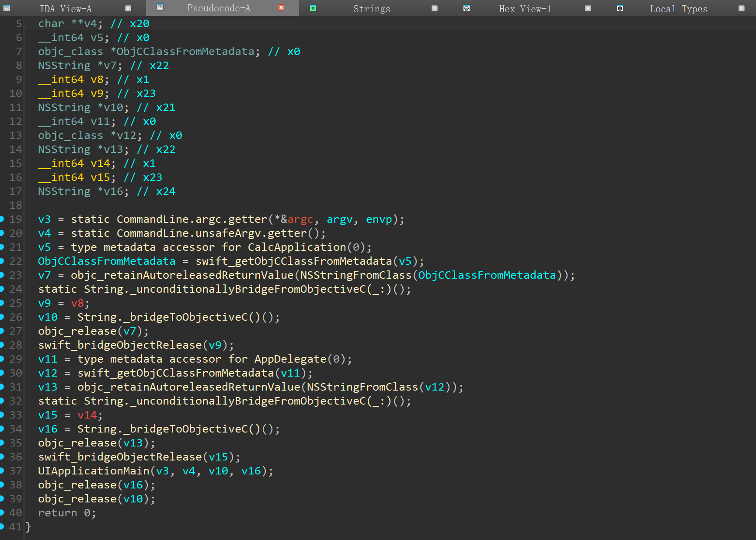Click the Pseudocode-A tab icon
The height and width of the screenshot is (540, 756).
click(x=160, y=7)
